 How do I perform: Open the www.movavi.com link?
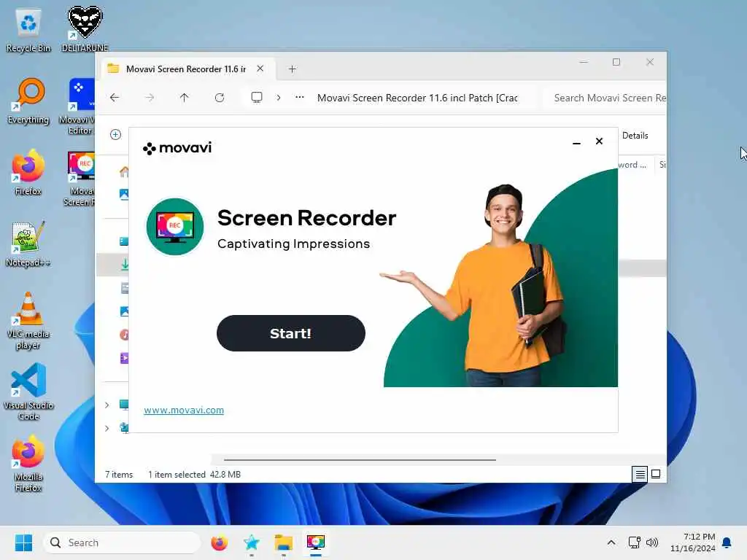click(x=184, y=410)
